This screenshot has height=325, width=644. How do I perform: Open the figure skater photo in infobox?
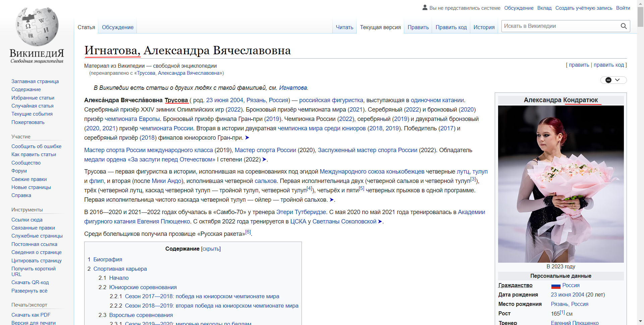pyautogui.click(x=560, y=184)
